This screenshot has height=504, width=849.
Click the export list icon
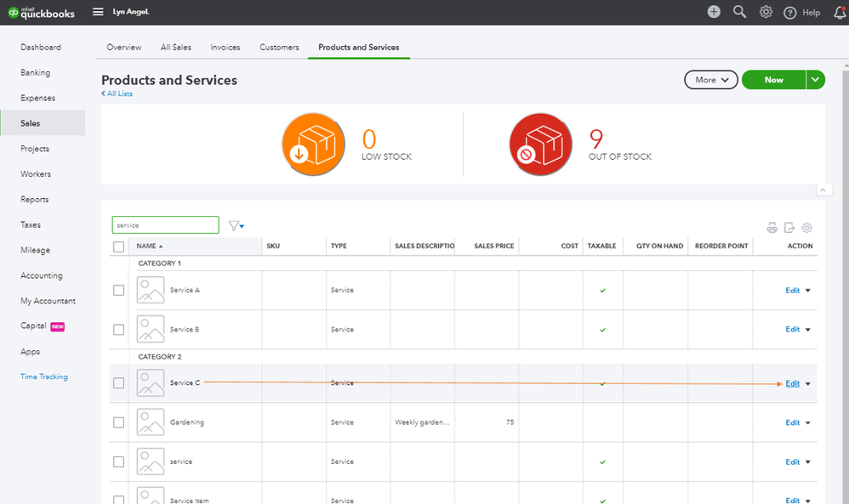[789, 228]
